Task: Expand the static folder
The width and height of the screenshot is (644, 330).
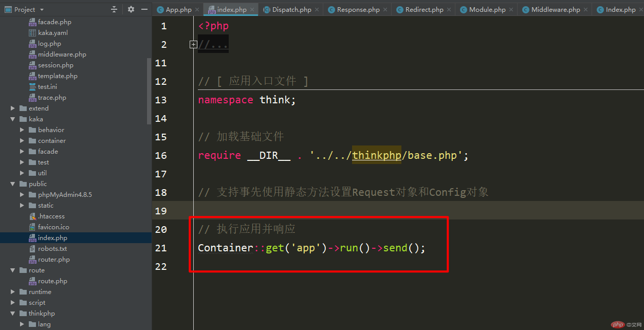Action: coord(22,206)
